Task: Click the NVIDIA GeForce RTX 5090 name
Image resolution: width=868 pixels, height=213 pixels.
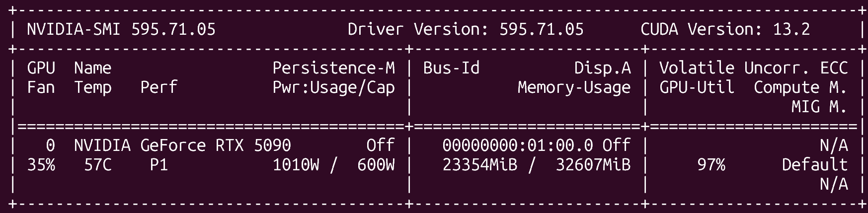Action: click(182, 145)
